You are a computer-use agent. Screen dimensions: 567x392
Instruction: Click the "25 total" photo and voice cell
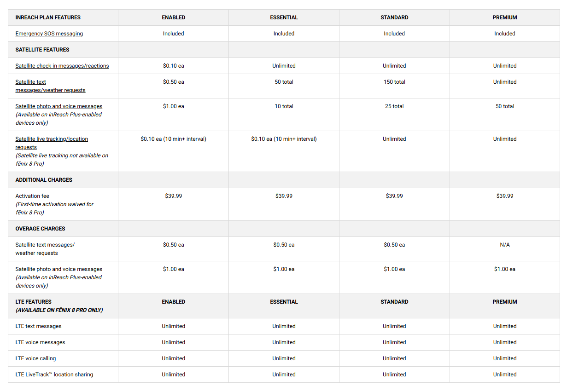pos(394,106)
